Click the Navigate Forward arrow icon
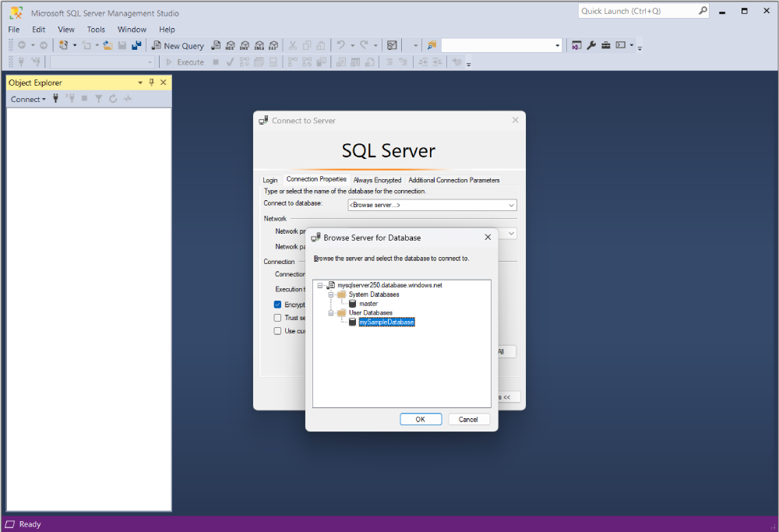 [43, 46]
